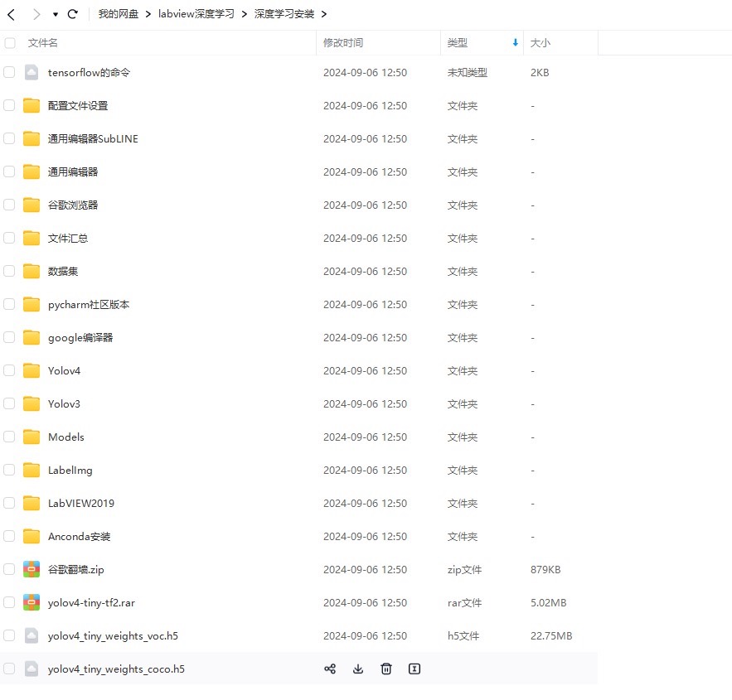Check the box for tensorflow的命令
The image size is (732, 700).
(9, 72)
